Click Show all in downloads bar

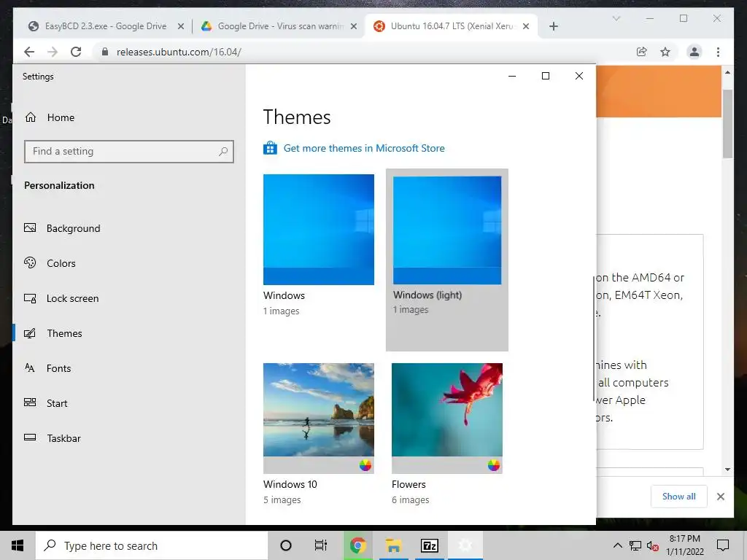coord(679,496)
